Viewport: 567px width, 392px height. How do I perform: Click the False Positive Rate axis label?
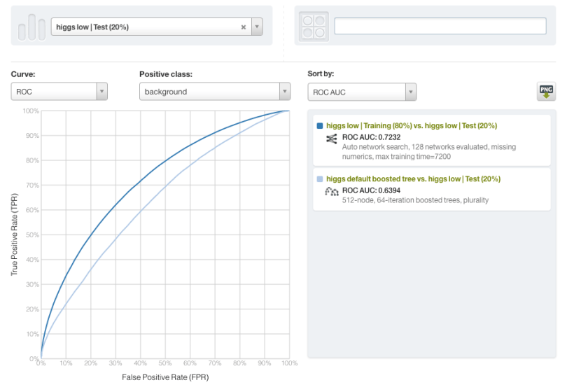(x=164, y=377)
